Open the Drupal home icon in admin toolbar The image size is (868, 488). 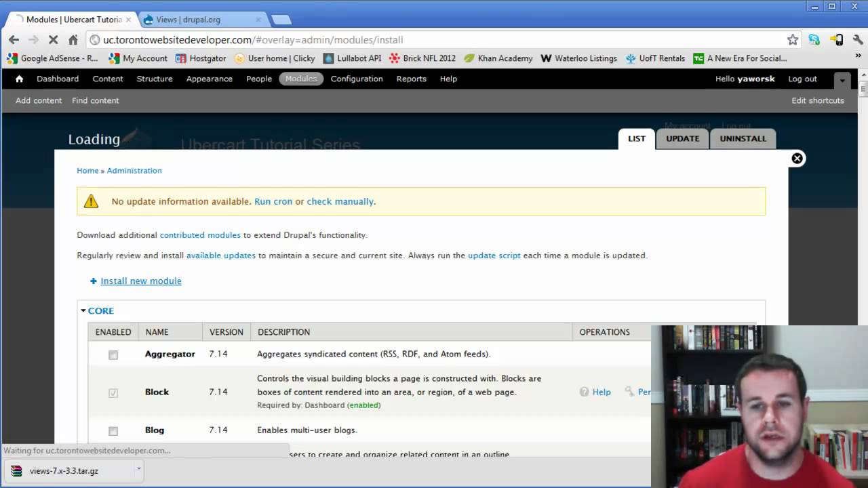pyautogui.click(x=19, y=79)
